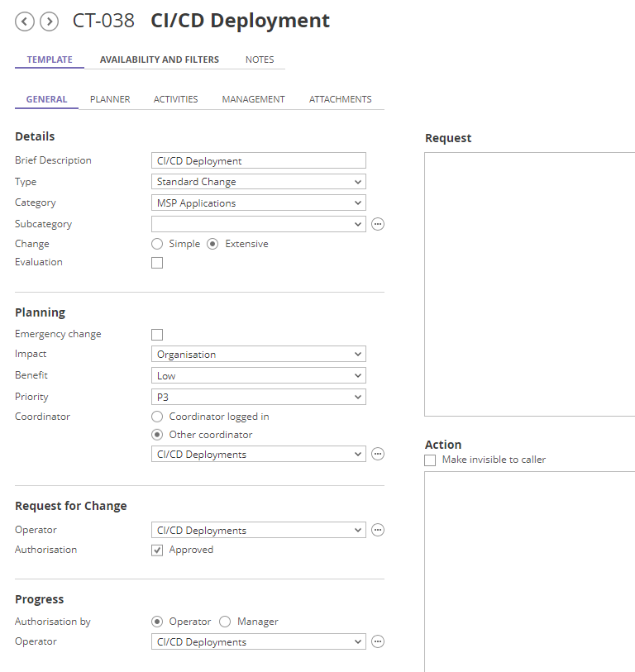Open Progress Operator lookup ellipsis button
The width and height of the screenshot is (635, 672).
[x=378, y=641]
